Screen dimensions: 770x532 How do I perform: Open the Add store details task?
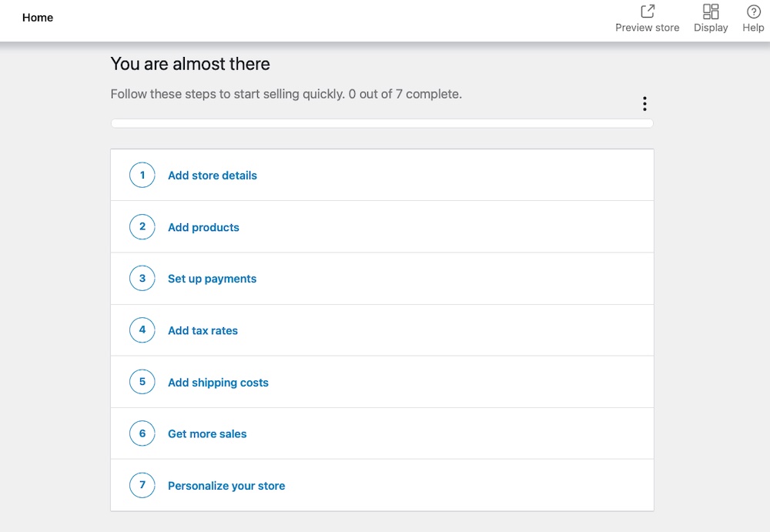(382, 175)
